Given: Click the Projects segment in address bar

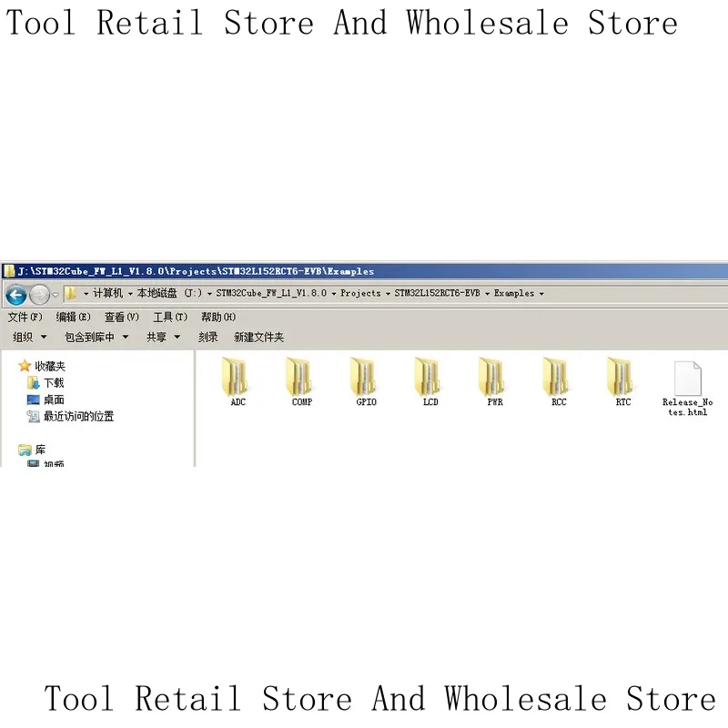Looking at the screenshot, I should click(x=360, y=293).
